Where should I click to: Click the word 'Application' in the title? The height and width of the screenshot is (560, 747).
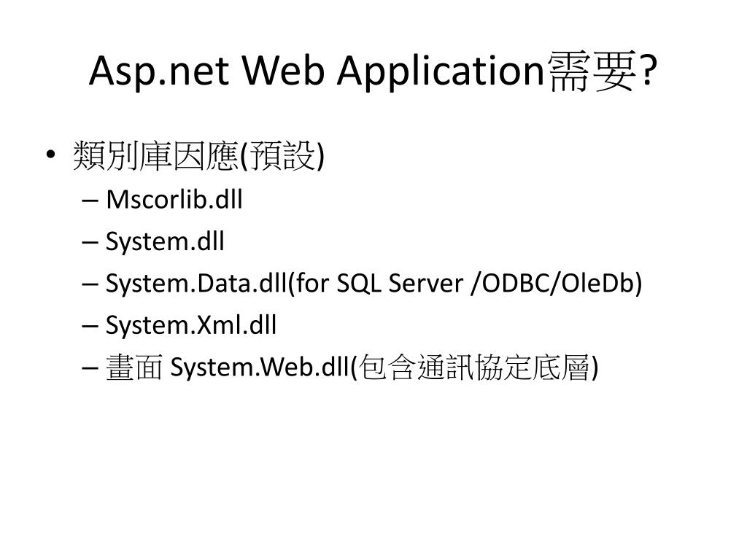tap(441, 72)
